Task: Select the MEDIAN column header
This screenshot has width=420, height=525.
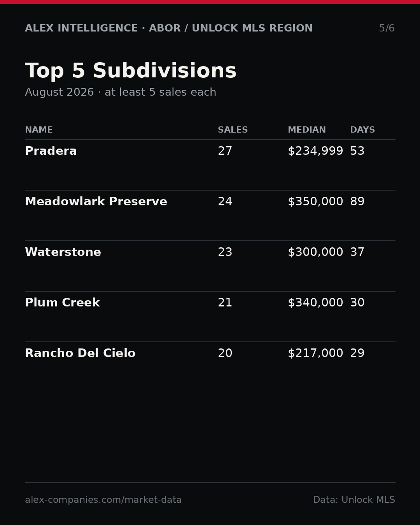Action: point(307,130)
